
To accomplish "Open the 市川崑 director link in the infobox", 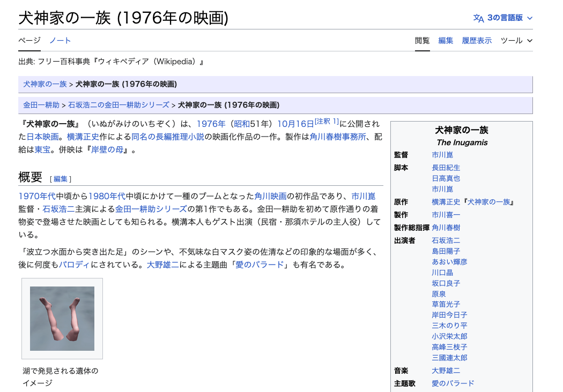I will [442, 155].
